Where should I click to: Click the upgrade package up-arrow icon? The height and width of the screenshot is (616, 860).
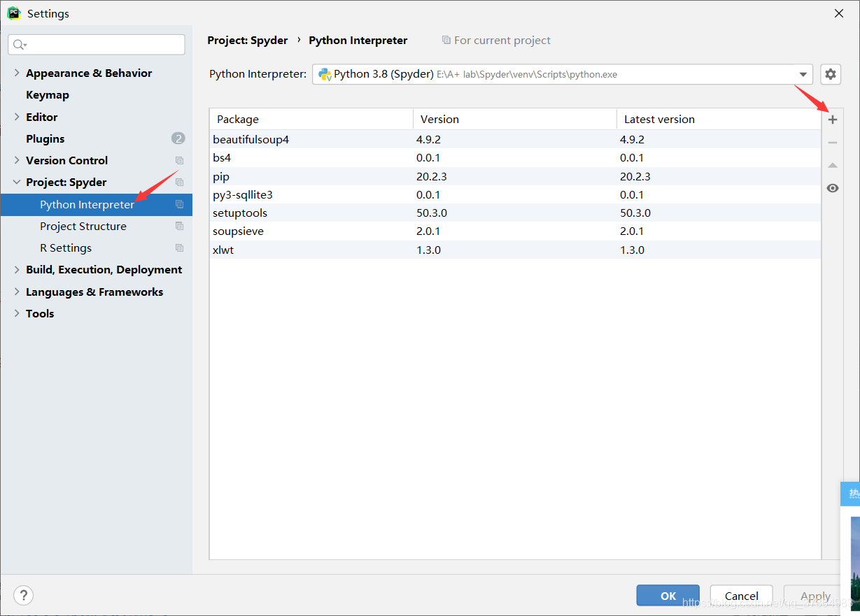pos(832,166)
